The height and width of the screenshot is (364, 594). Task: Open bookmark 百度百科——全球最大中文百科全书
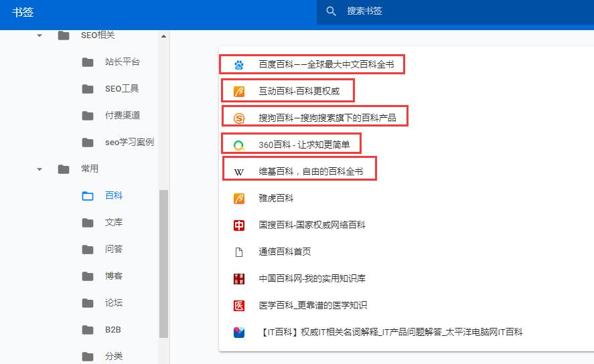[326, 64]
